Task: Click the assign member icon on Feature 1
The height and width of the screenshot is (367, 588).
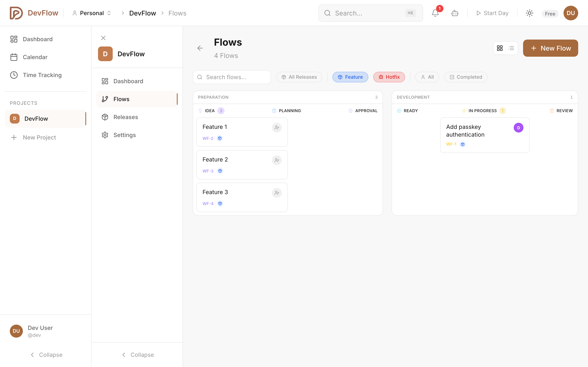Action: (277, 127)
